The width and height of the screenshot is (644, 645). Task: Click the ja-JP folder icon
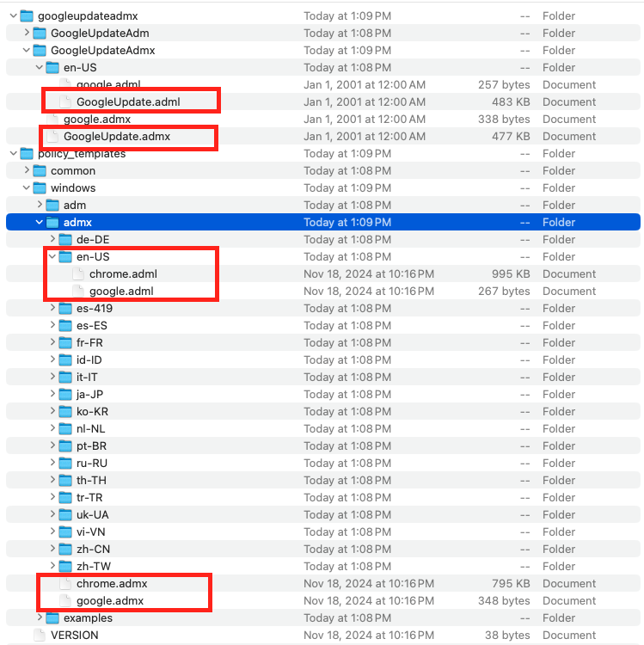click(x=65, y=395)
